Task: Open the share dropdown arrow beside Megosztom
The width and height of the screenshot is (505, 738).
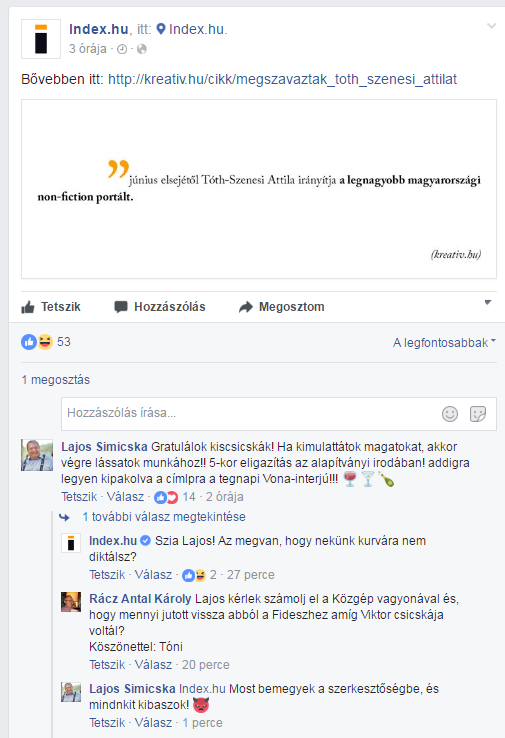Action: pyautogui.click(x=488, y=303)
